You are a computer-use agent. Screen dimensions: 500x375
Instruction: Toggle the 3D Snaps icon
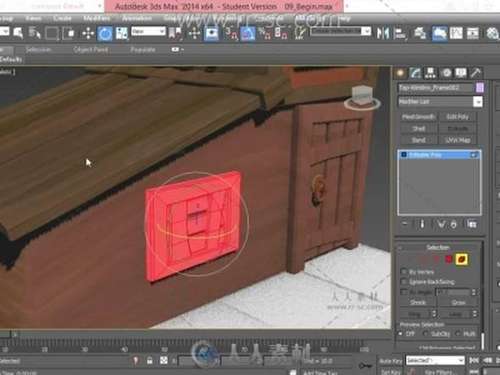(x=231, y=33)
